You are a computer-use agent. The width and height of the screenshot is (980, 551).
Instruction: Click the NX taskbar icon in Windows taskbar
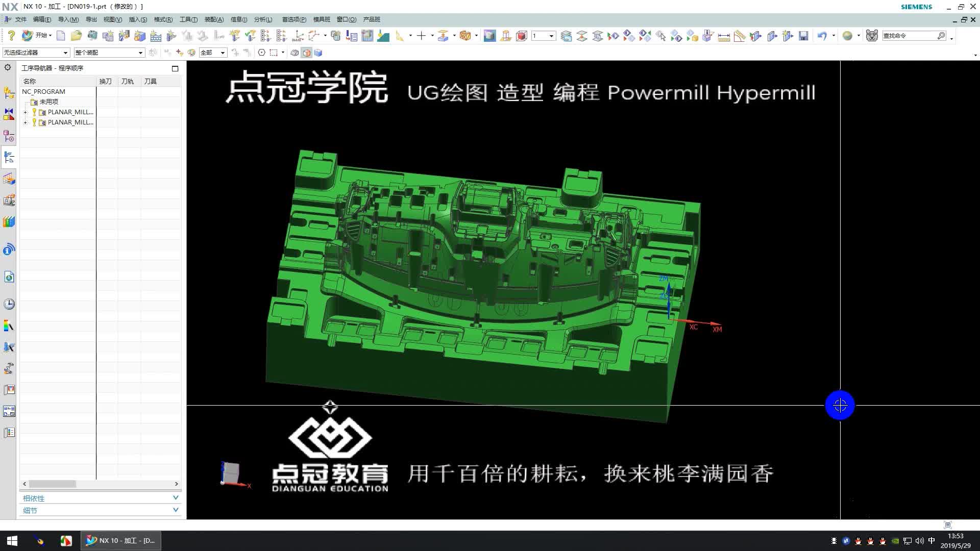[x=121, y=540]
